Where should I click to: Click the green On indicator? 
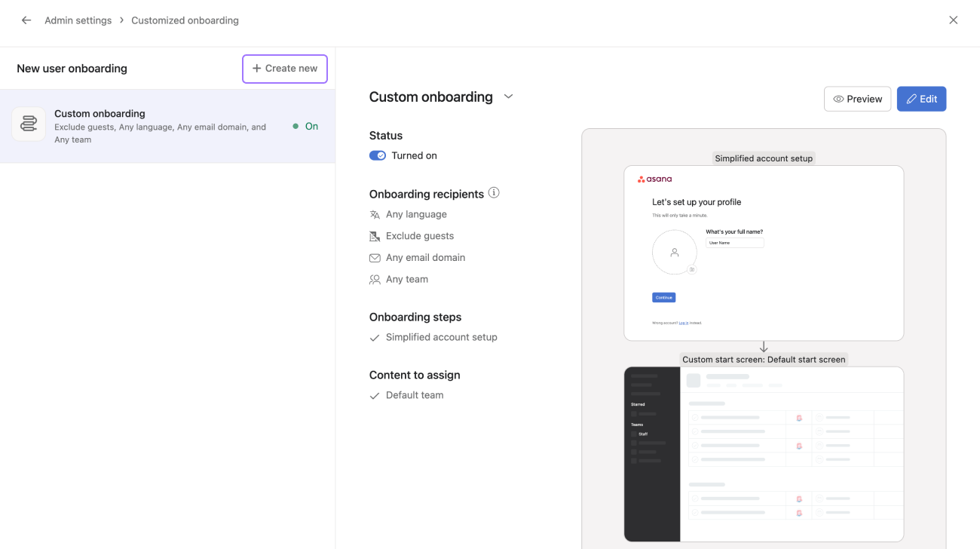click(307, 126)
